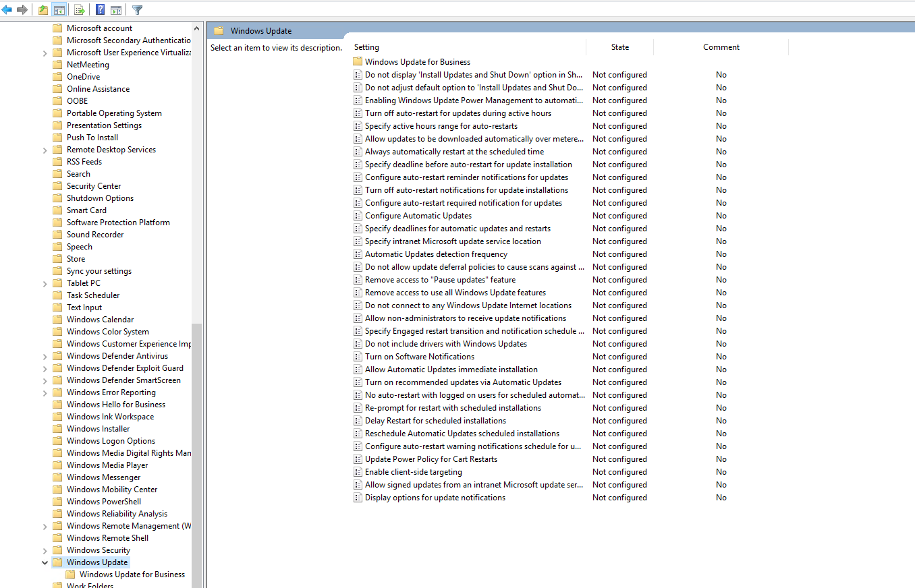Toggle Show/Hide Console Tree button
915x588 pixels.
coord(59,9)
